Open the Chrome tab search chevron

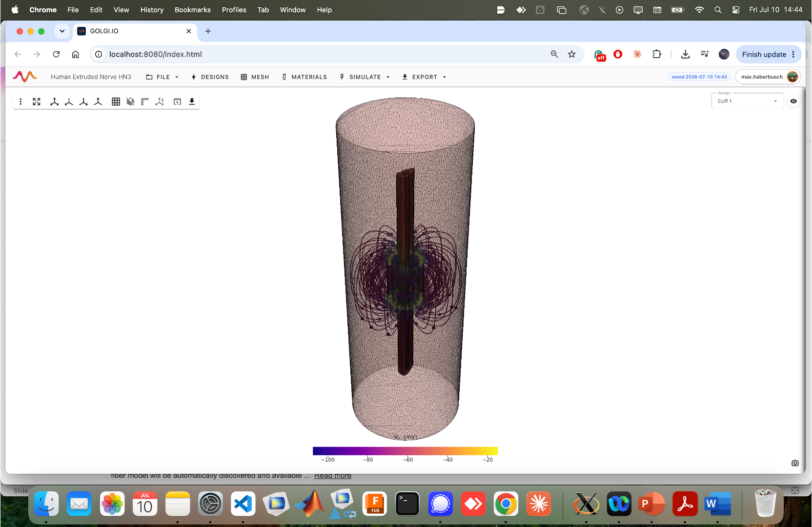click(x=62, y=31)
